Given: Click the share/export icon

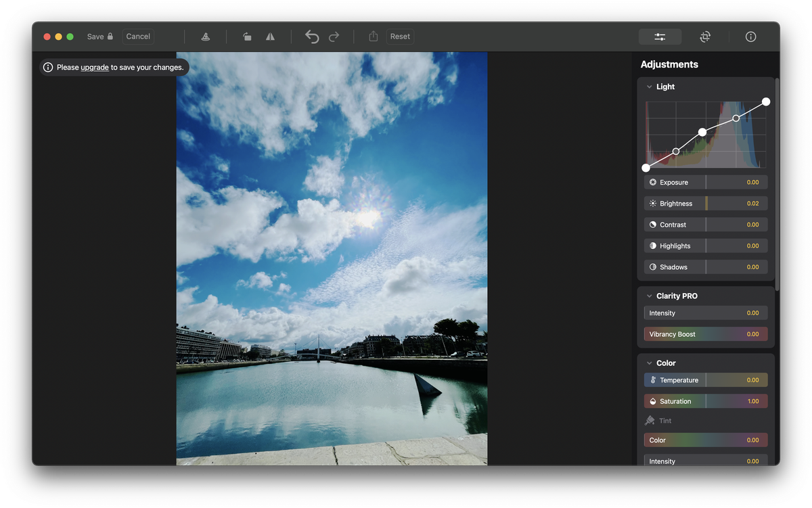Looking at the screenshot, I should pyautogui.click(x=374, y=37).
